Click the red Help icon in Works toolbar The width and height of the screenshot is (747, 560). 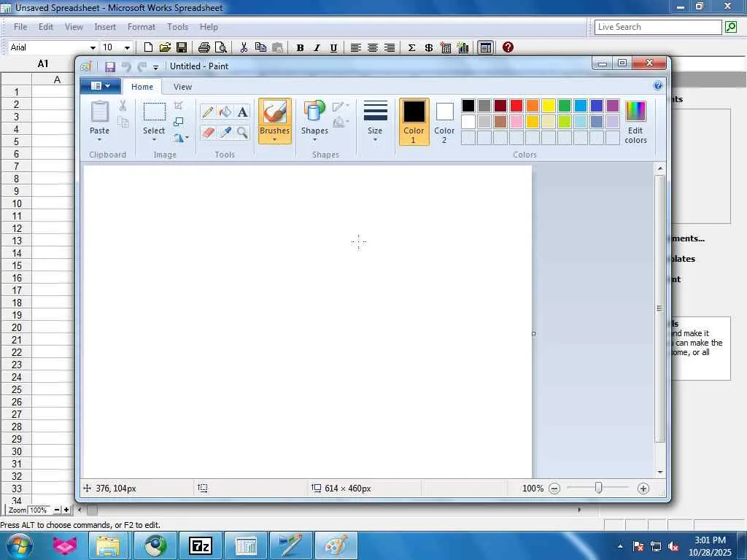(508, 47)
